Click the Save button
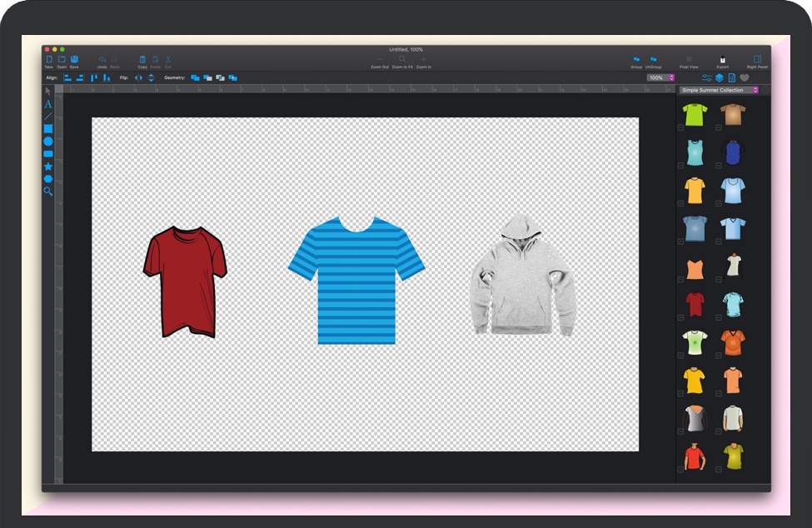Screen dimensions: 812x528 click(x=74, y=60)
